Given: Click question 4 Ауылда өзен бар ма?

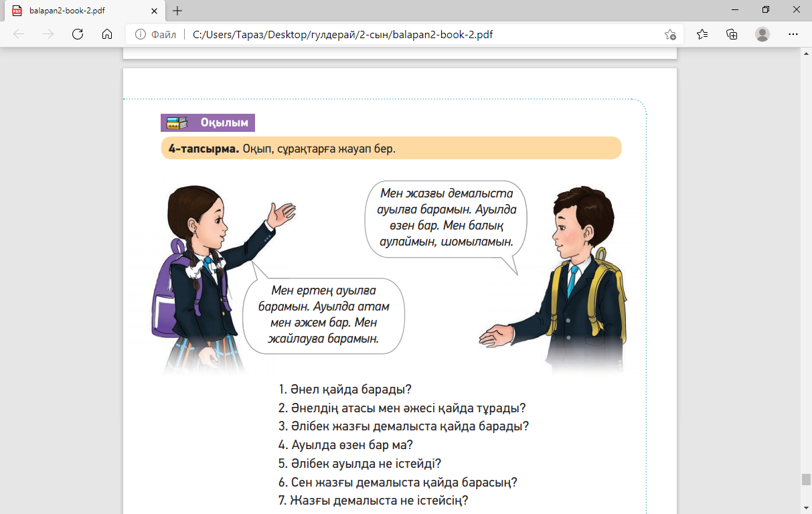Looking at the screenshot, I should pyautogui.click(x=345, y=444).
